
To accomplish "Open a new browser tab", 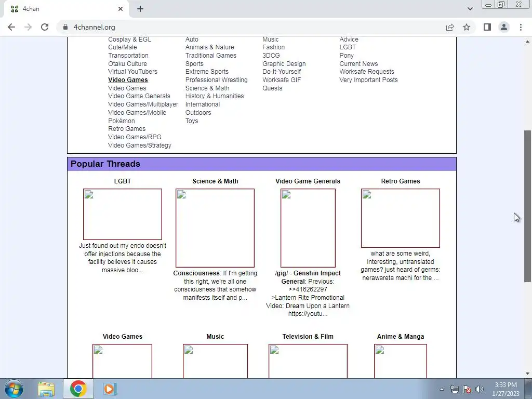I will coord(140,9).
